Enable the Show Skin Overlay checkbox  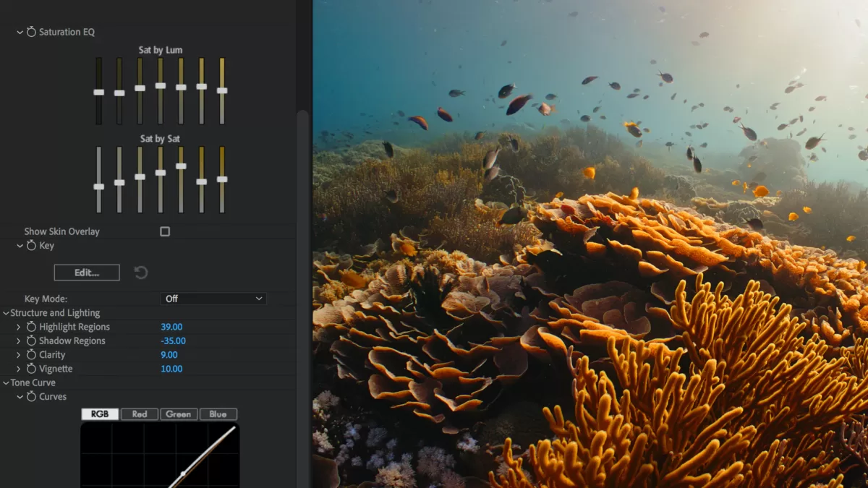coord(165,231)
